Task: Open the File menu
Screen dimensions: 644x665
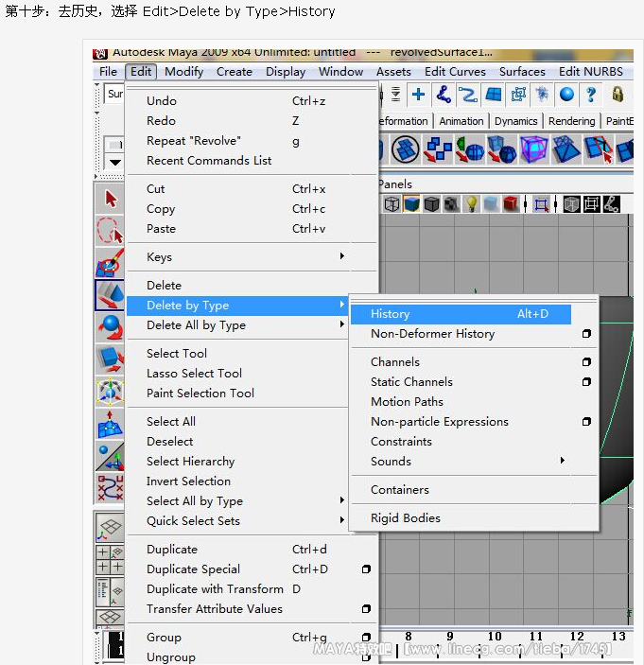Action: click(x=108, y=72)
